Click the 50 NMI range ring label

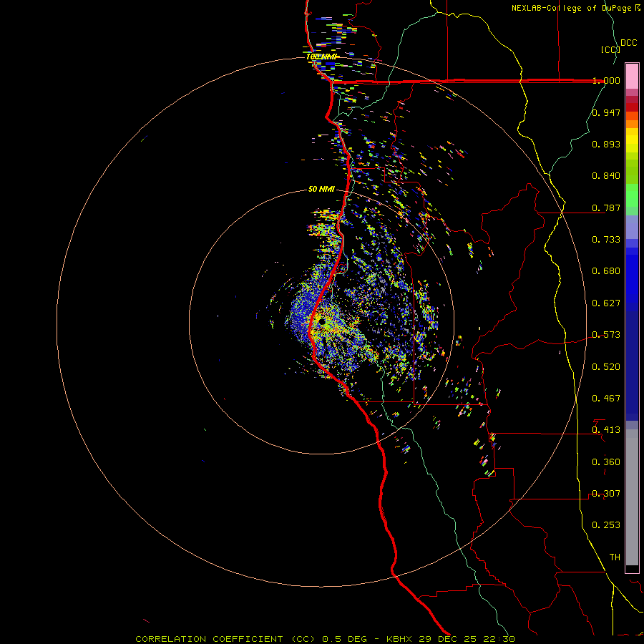click(x=321, y=190)
